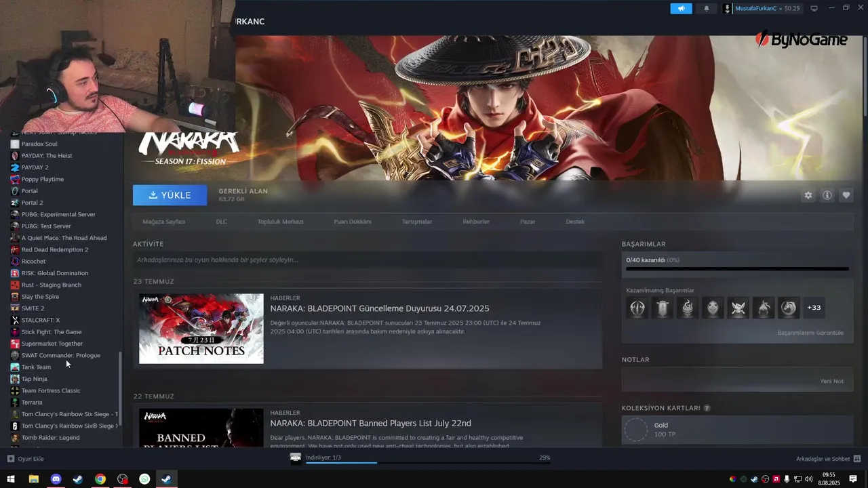Screen dimensions: 868x488
Task: Select Red Dead Redemption 2 entry
Action: point(55,249)
